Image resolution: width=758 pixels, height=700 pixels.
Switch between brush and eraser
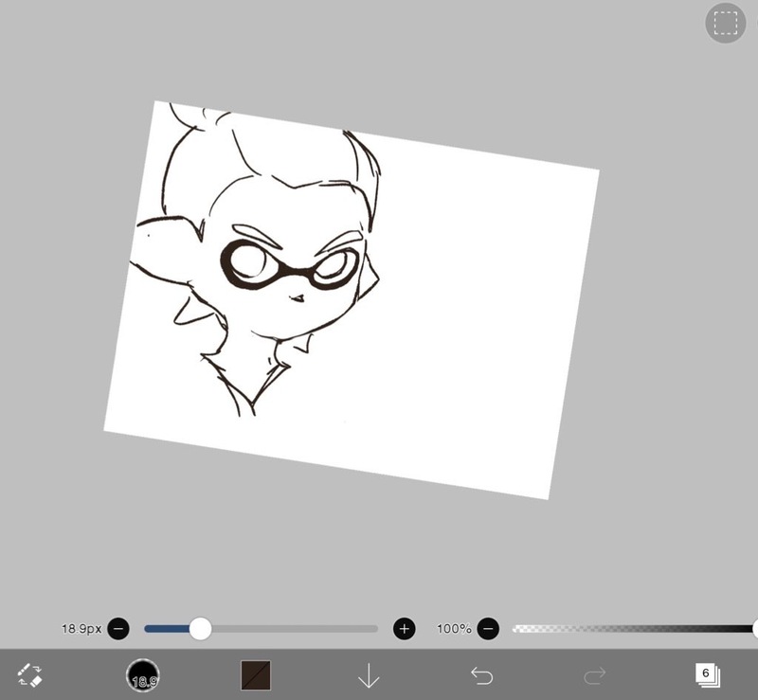(x=30, y=675)
